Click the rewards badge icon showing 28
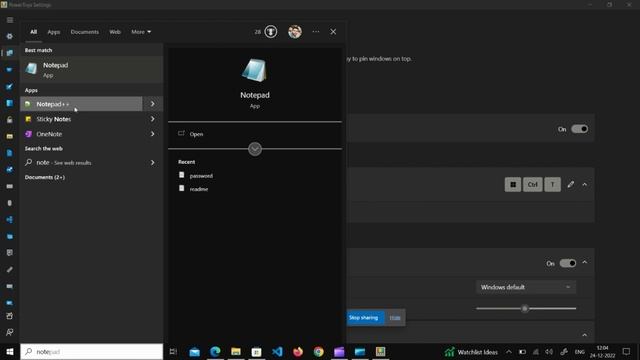640x360 pixels. coord(271,31)
